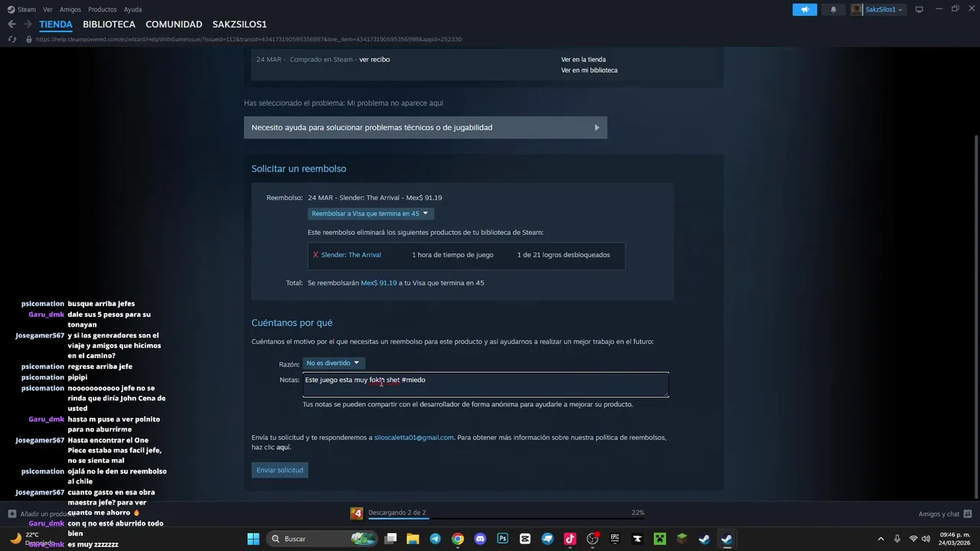Go forward with the right arrow
This screenshot has width=980, height=551.
pyautogui.click(x=28, y=24)
